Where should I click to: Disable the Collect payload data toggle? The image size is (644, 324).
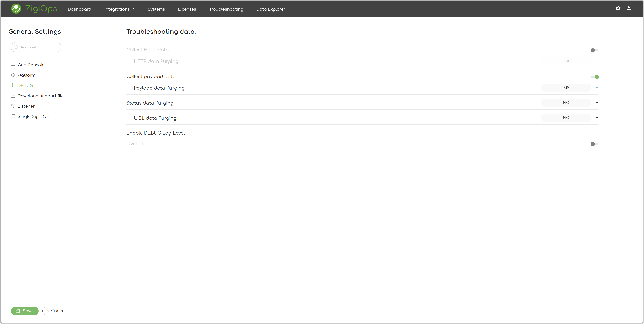(x=595, y=77)
